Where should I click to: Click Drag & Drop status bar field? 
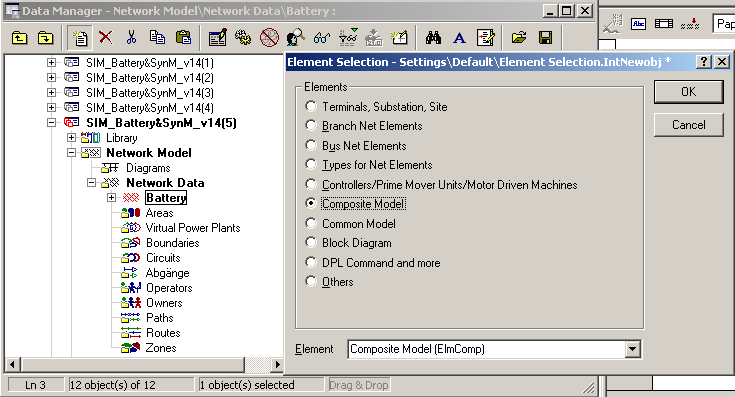click(x=359, y=385)
